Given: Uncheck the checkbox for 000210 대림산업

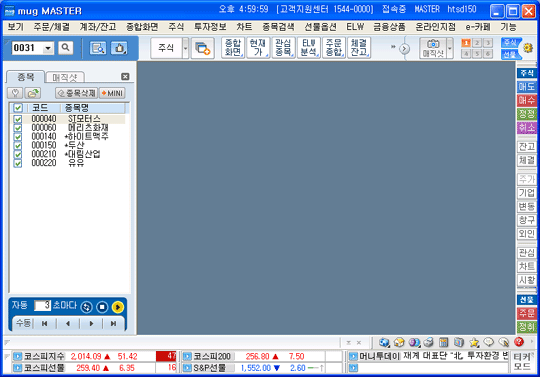Looking at the screenshot, I should (x=18, y=154).
